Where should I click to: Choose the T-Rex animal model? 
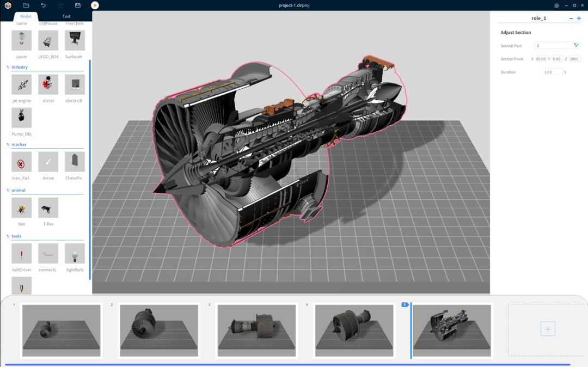pyautogui.click(x=48, y=207)
